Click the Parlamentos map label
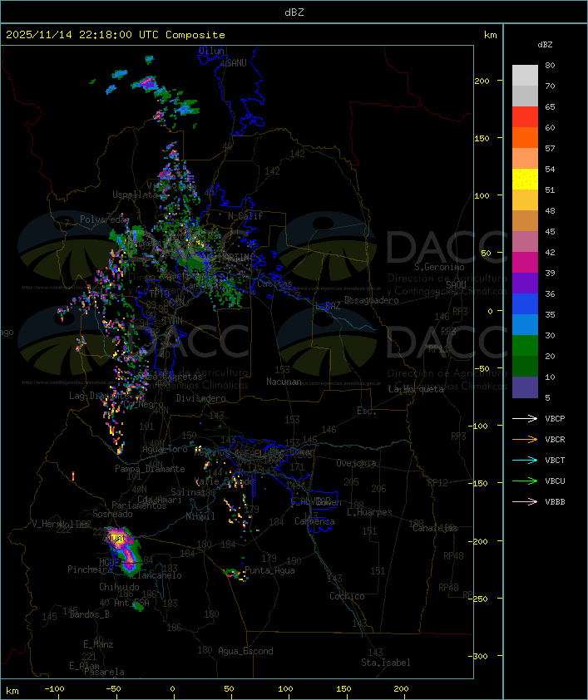588x700 pixels. tap(139, 505)
